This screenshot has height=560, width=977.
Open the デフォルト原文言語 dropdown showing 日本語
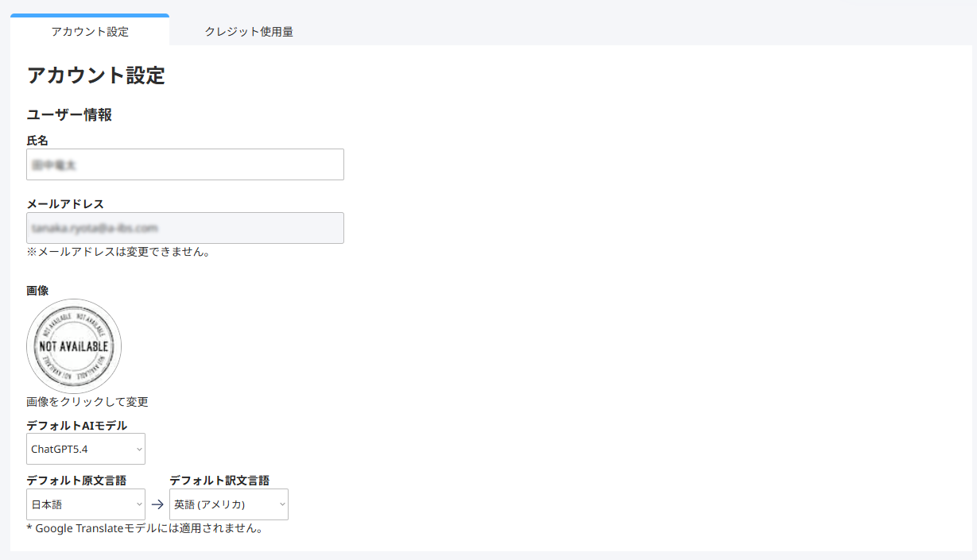[x=86, y=504]
